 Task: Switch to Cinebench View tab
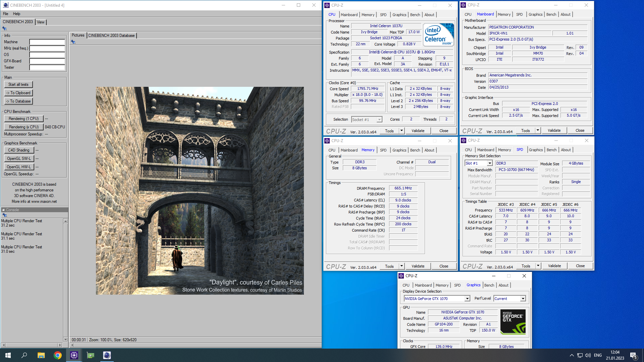(41, 22)
